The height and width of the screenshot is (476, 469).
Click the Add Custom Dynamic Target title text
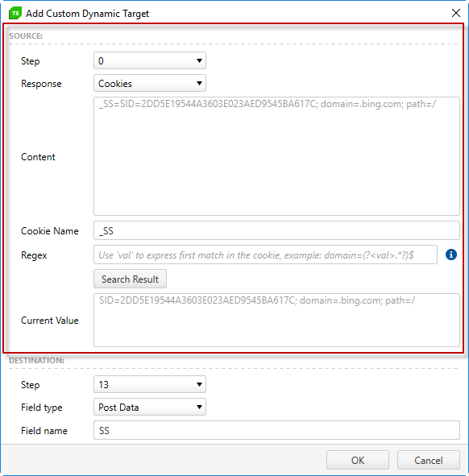pyautogui.click(x=88, y=14)
